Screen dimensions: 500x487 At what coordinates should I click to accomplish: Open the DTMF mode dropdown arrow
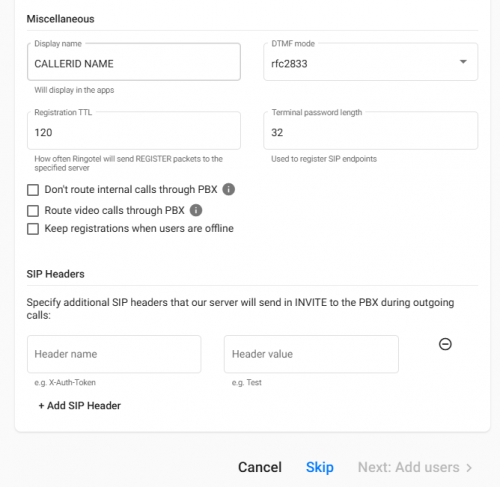coord(463,62)
